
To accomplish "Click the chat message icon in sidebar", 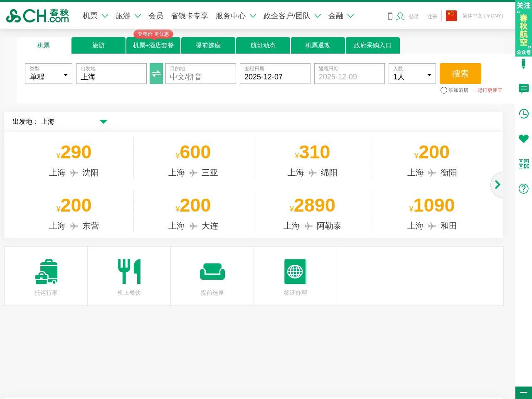I will click(523, 89).
